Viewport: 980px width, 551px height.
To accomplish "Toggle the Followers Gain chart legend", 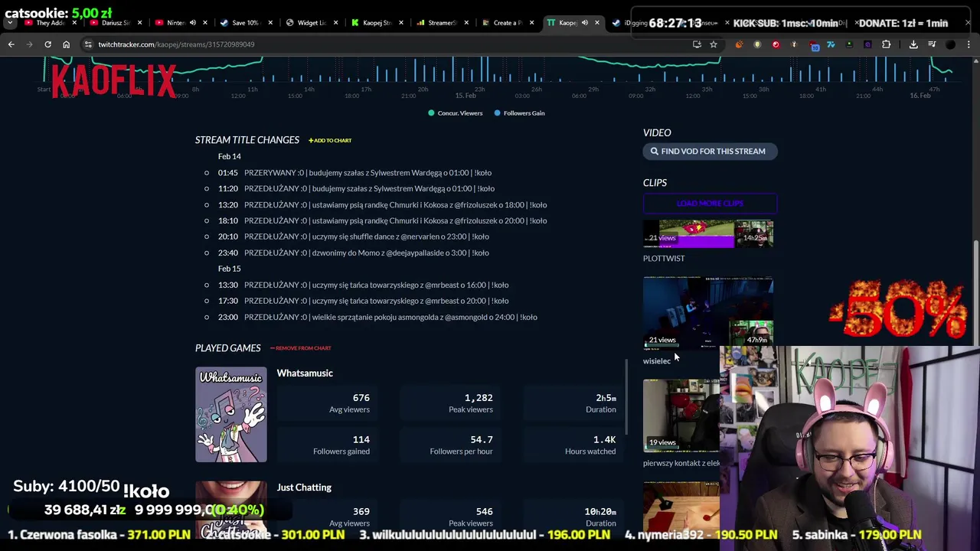I will click(519, 113).
